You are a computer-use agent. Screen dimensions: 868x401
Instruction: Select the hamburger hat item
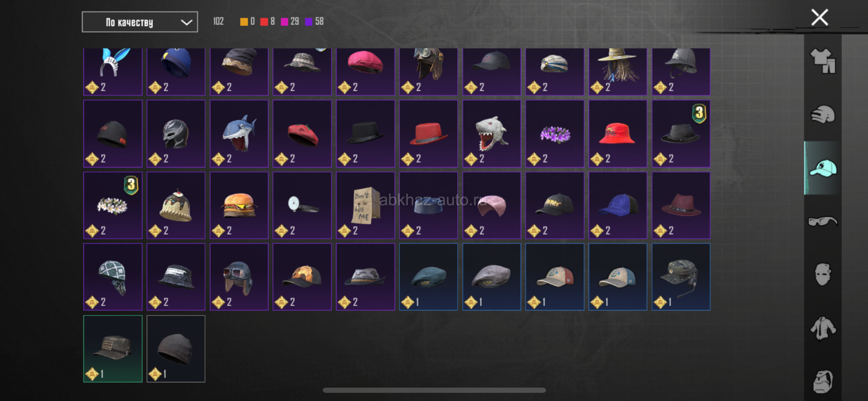click(x=239, y=205)
